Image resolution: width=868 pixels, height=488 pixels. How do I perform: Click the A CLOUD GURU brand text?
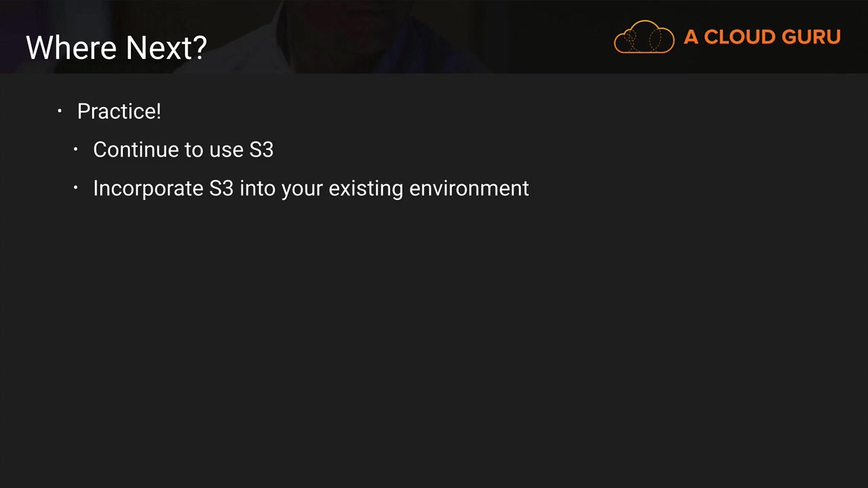coord(762,37)
